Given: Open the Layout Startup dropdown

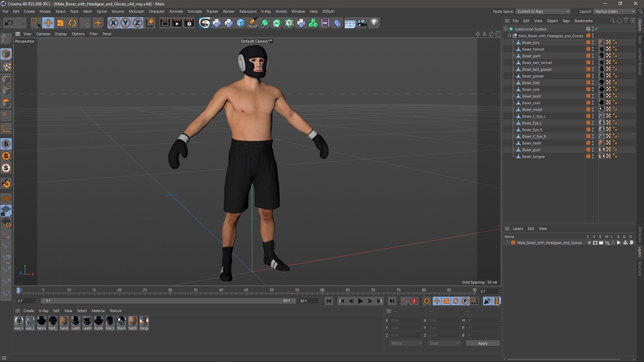Looking at the screenshot, I should [614, 11].
